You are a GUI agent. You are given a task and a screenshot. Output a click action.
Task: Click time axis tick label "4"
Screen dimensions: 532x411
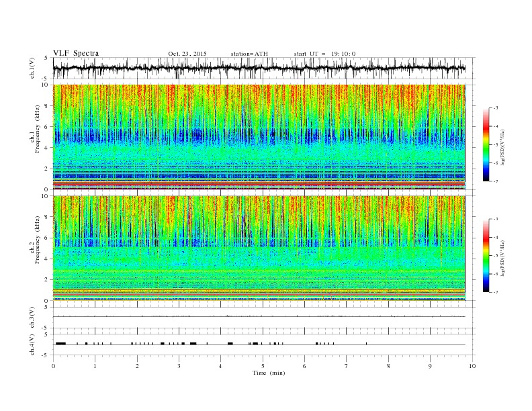220,366
